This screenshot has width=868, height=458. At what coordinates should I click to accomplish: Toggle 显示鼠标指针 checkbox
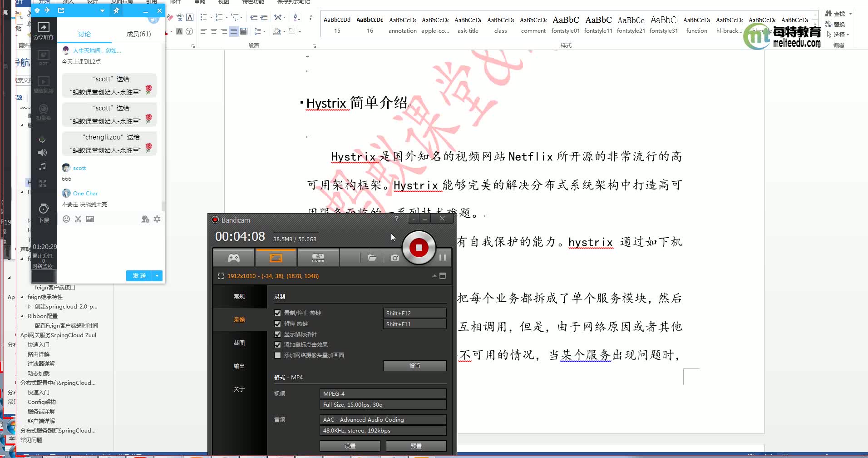277,334
